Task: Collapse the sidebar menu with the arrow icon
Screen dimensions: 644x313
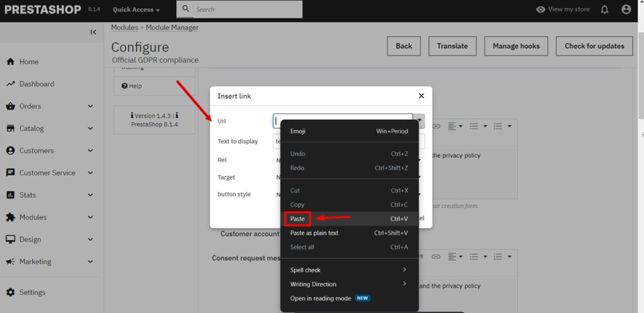Action: click(93, 32)
